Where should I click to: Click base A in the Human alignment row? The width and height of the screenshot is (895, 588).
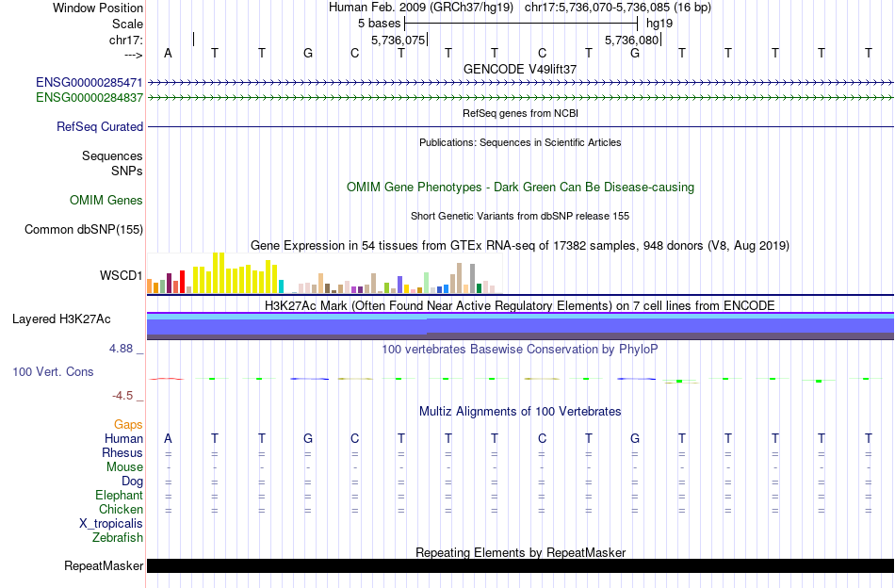click(x=168, y=438)
